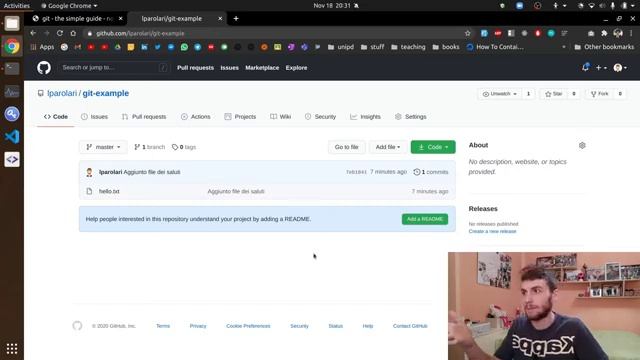Star the repository
The height and width of the screenshot is (360, 640).
[553, 94]
